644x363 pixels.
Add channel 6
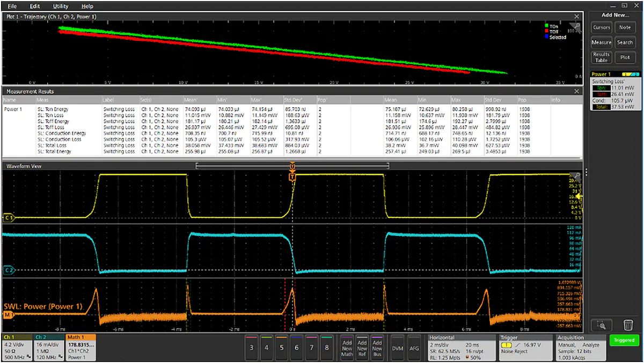tap(297, 347)
